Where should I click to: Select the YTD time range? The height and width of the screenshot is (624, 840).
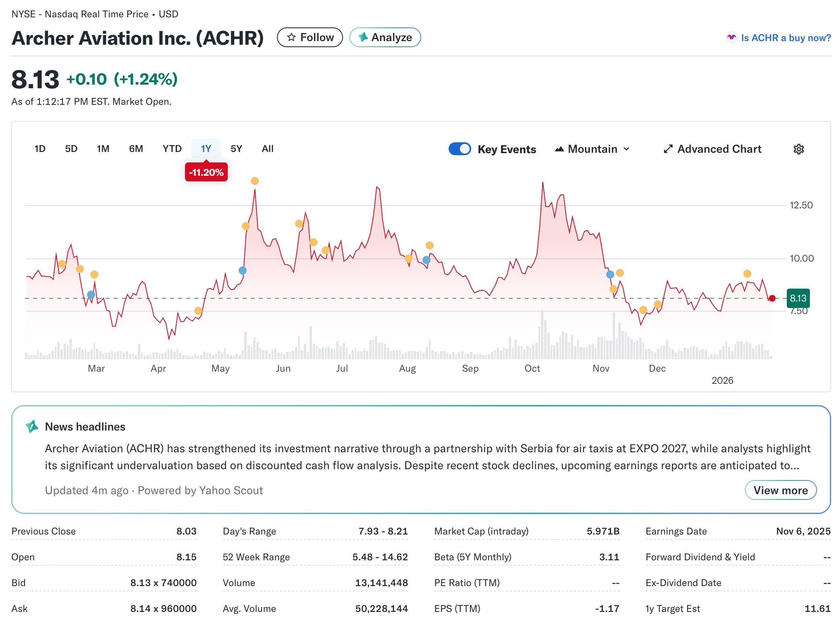pos(172,149)
